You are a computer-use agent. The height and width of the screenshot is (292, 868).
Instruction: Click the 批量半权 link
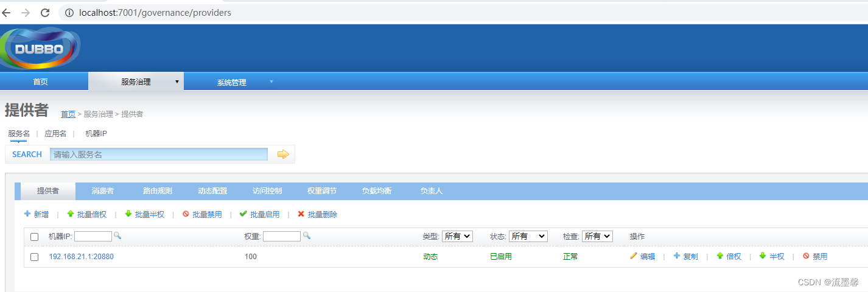150,215
